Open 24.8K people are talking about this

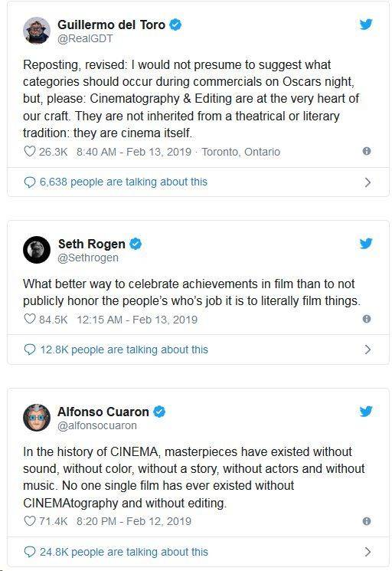pyautogui.click(x=116, y=552)
